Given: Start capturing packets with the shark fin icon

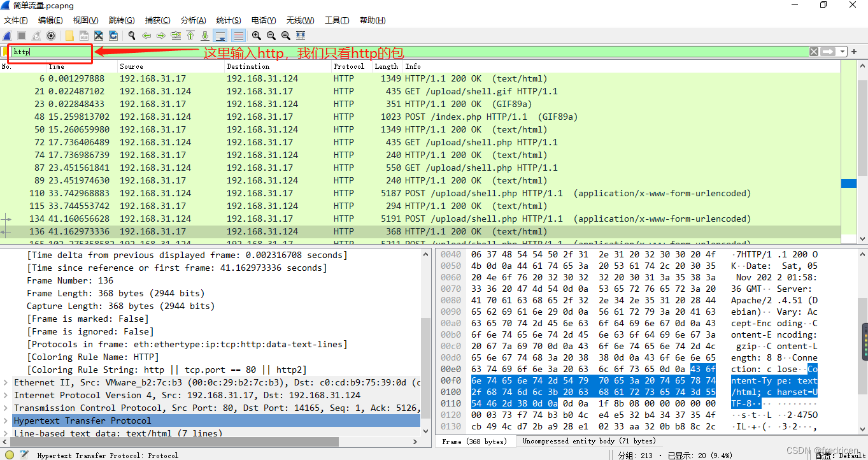Looking at the screenshot, I should (x=8, y=36).
